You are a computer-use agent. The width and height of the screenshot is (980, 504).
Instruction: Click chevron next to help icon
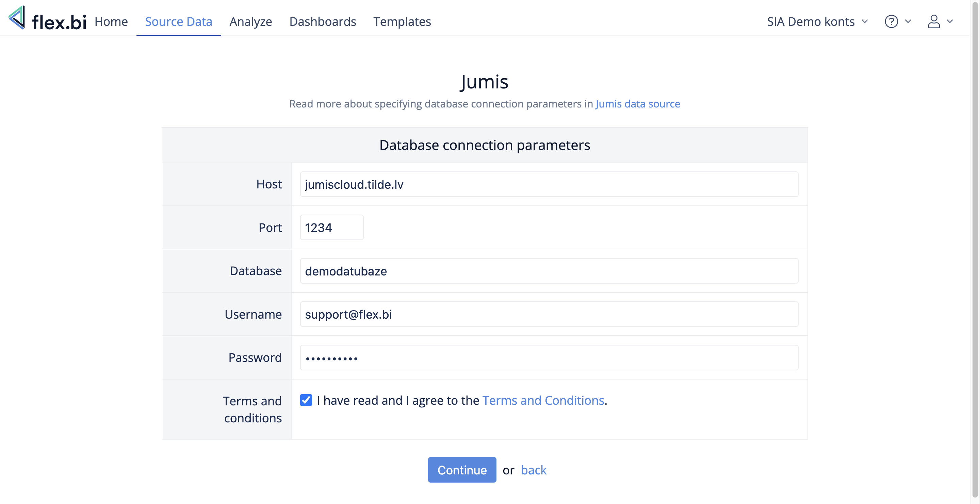pyautogui.click(x=908, y=22)
